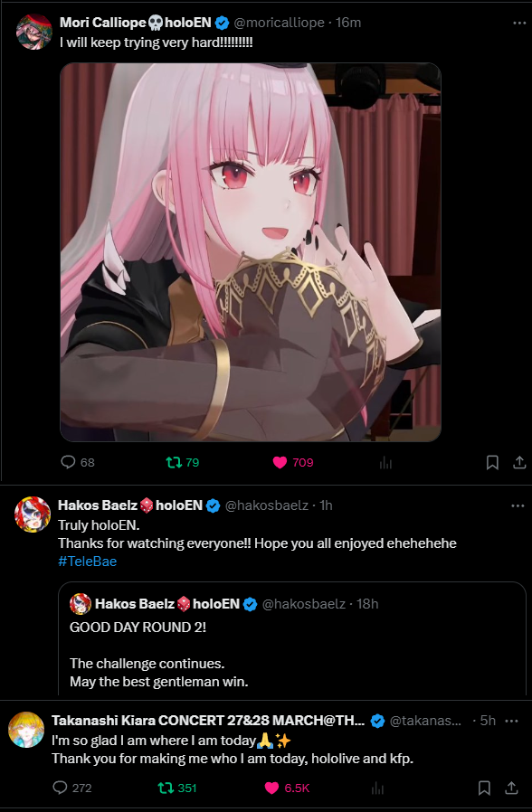Open more options on Takanashi Kiara's tweet
The height and width of the screenshot is (812, 532).
click(511, 721)
